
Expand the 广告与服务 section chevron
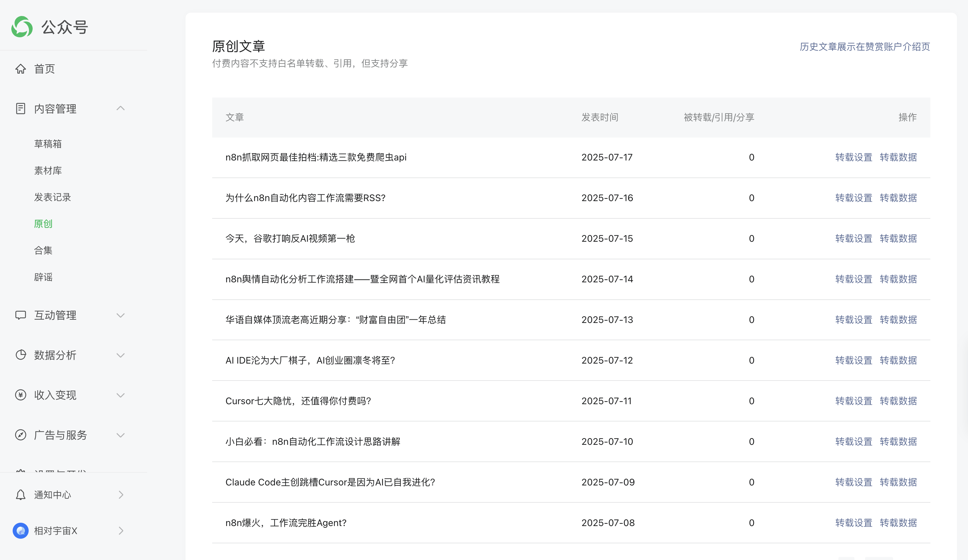pyautogui.click(x=121, y=435)
